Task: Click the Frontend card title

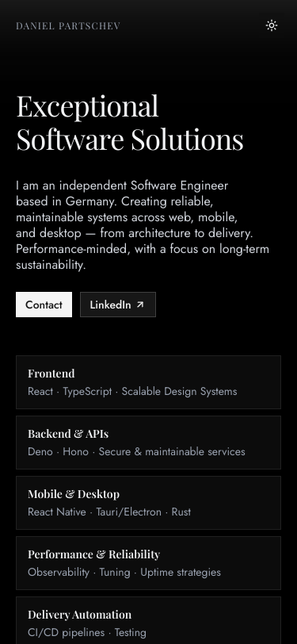Action: (51, 374)
